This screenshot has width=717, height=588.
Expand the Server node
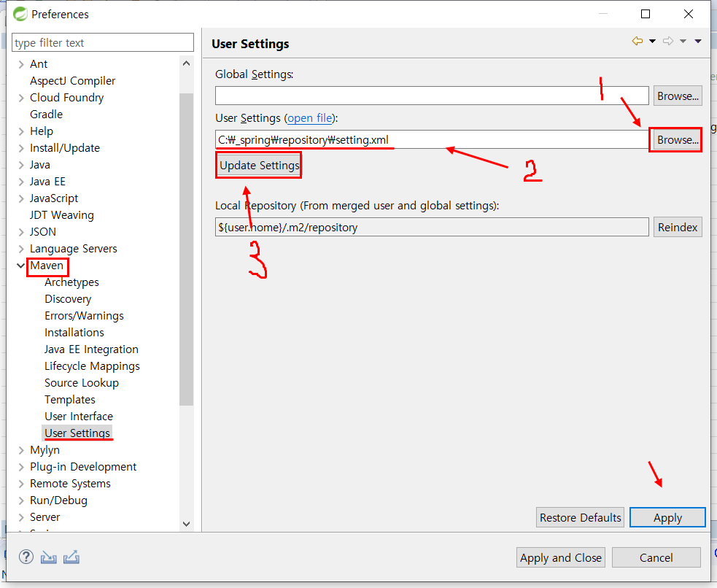21,517
